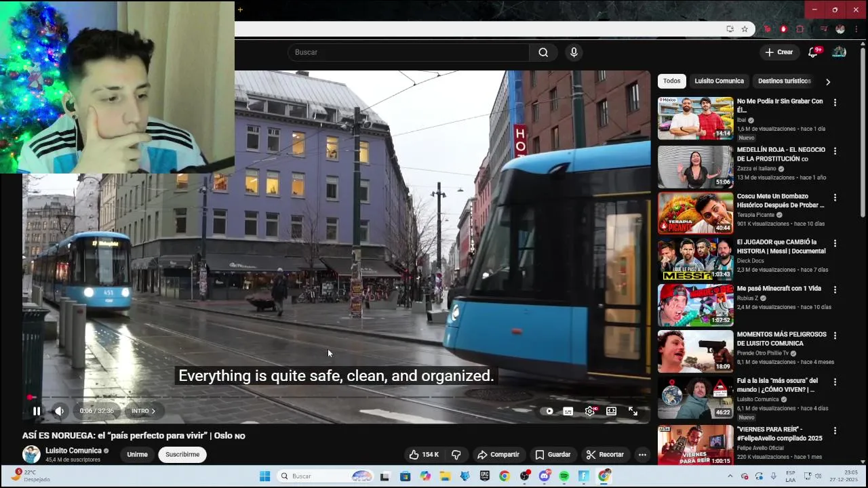The height and width of the screenshot is (488, 868).
Task: Enter fullscreen mode
Action: [x=633, y=411]
